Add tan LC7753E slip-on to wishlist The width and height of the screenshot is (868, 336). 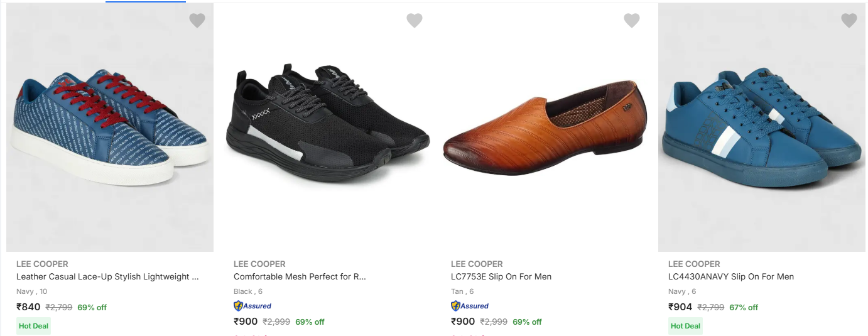click(632, 21)
